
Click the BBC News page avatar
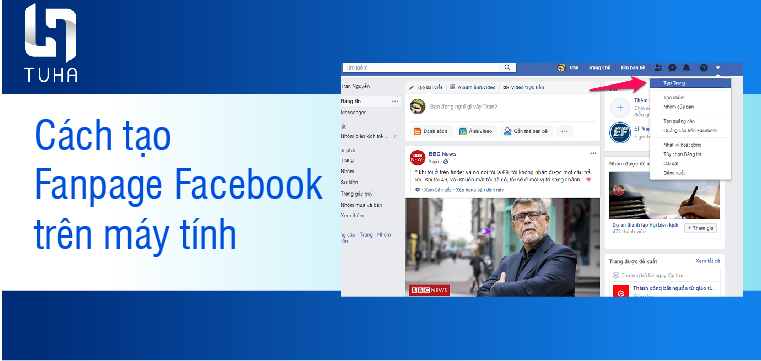coord(417,157)
